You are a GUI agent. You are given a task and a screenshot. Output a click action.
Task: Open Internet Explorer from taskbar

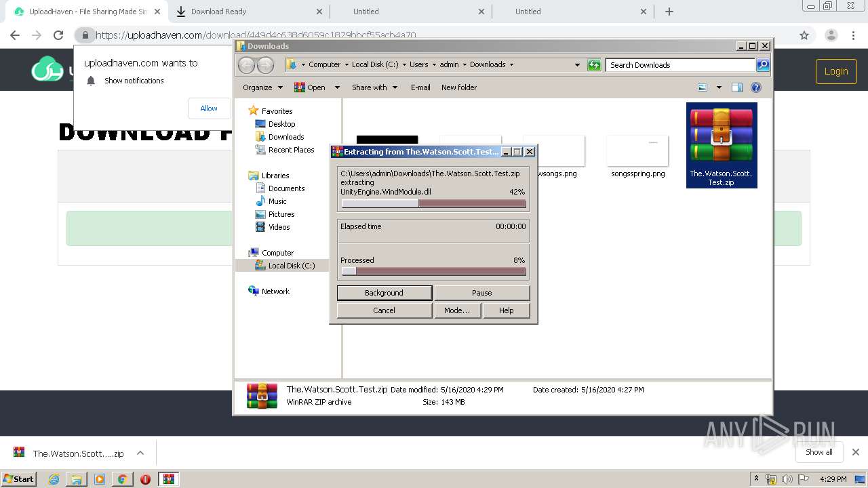pos(54,479)
